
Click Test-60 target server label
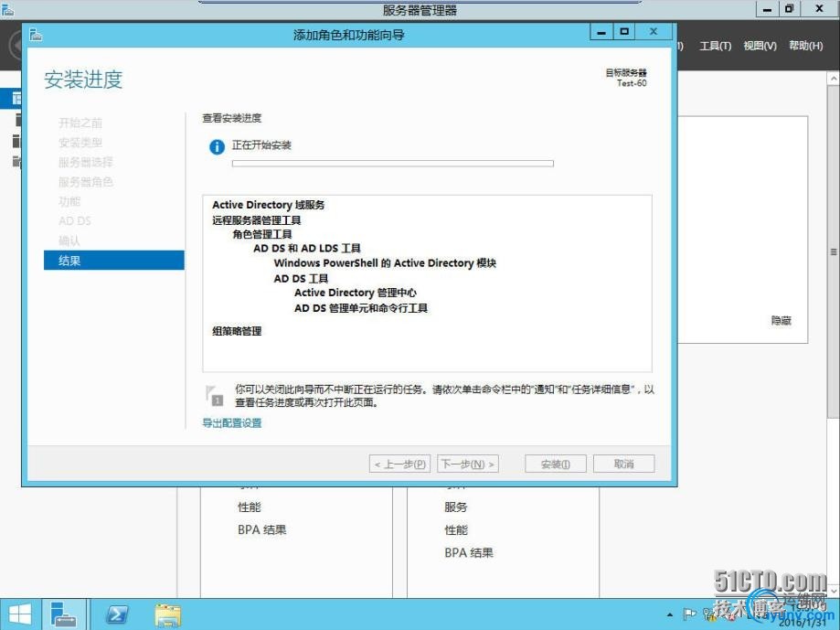632,83
